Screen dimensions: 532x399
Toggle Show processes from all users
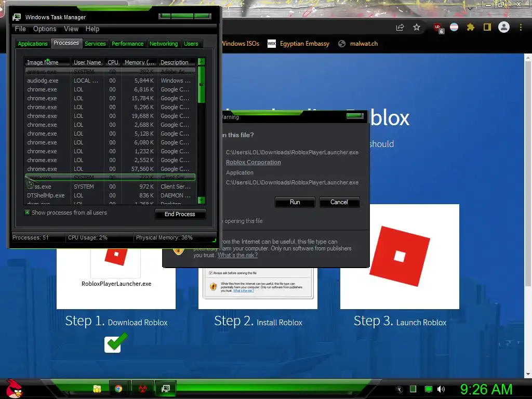click(27, 212)
